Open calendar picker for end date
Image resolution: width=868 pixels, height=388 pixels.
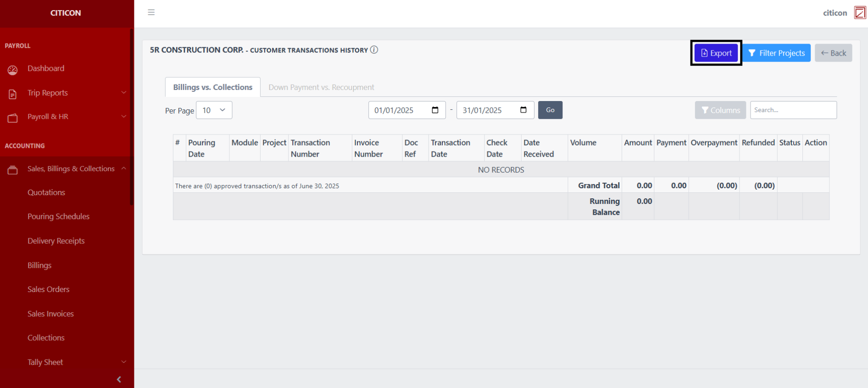pos(523,110)
